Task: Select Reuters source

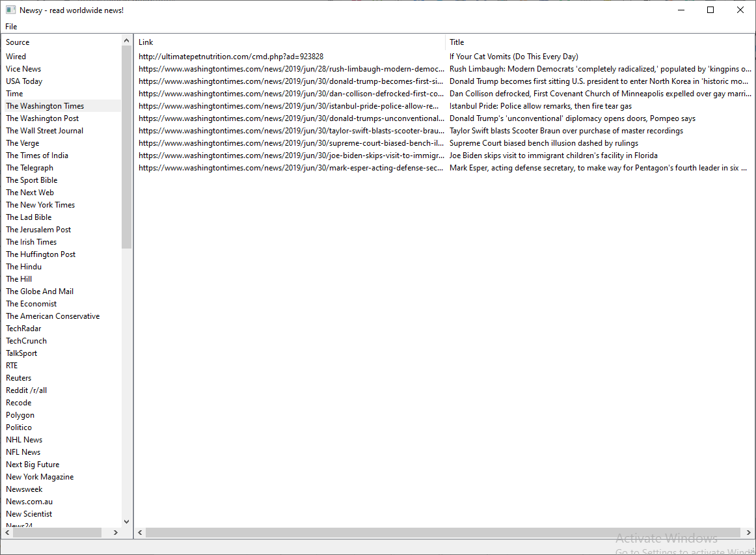Action: [x=18, y=379]
